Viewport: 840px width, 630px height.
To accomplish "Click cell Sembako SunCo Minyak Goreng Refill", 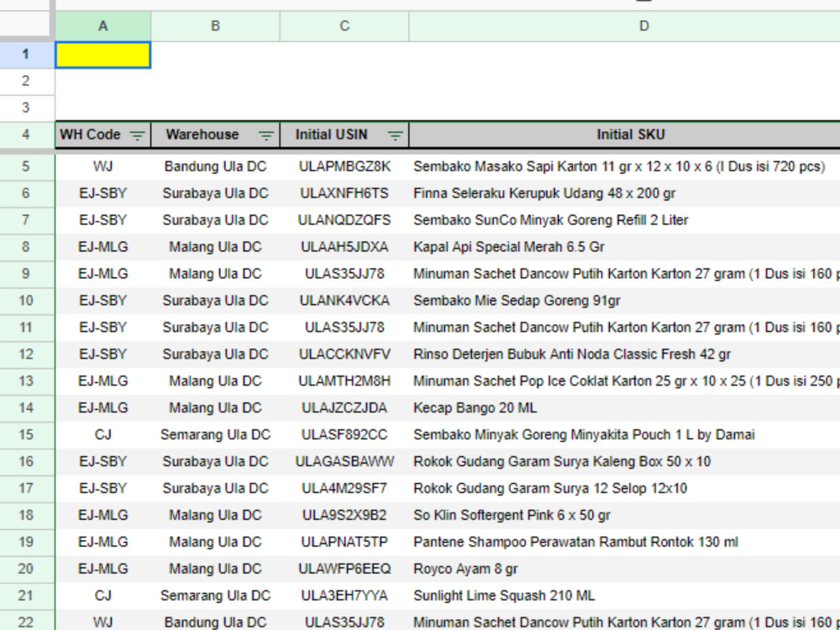I will (x=625, y=220).
